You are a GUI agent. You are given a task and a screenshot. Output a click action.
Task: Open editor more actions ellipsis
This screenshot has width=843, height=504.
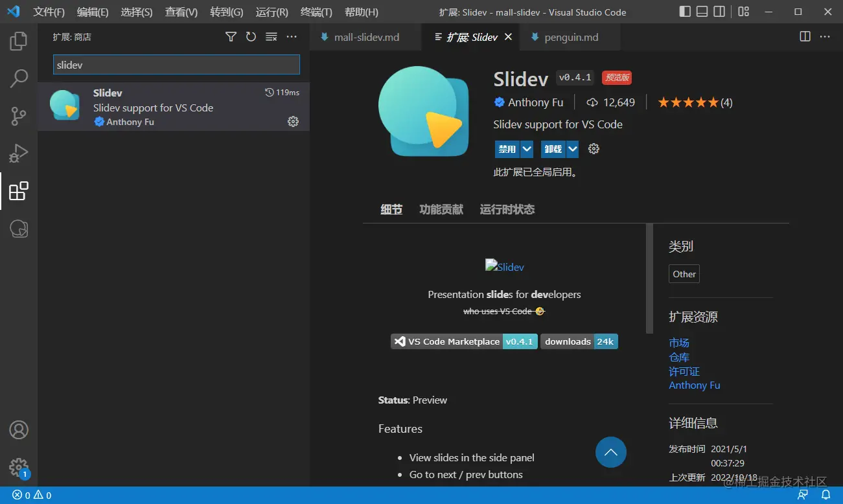[x=825, y=37]
